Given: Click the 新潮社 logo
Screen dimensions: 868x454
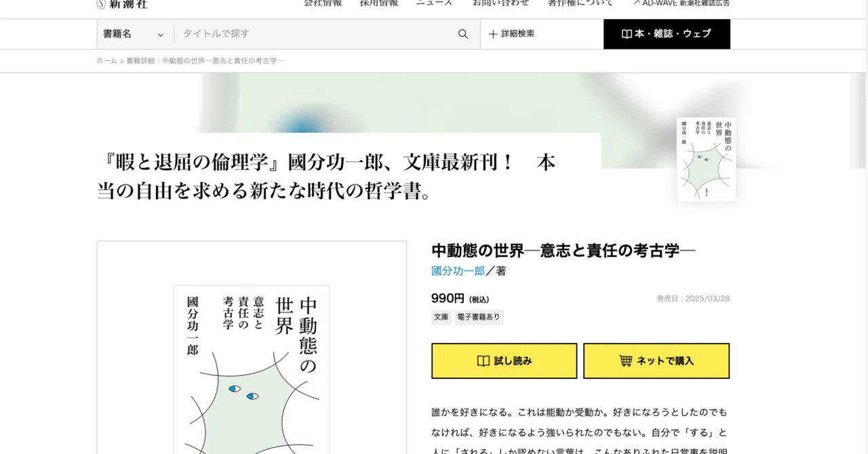Looking at the screenshot, I should coord(122,3).
